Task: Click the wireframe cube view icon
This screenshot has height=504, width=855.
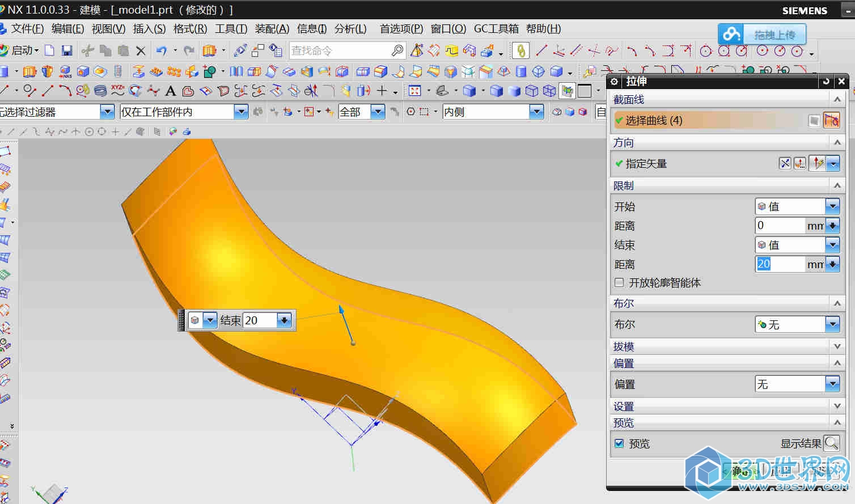Action: [532, 91]
